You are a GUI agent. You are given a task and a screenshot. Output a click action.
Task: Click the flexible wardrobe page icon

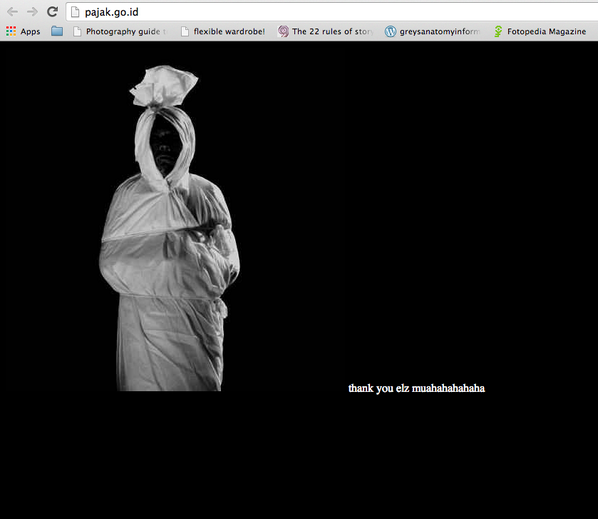185,31
